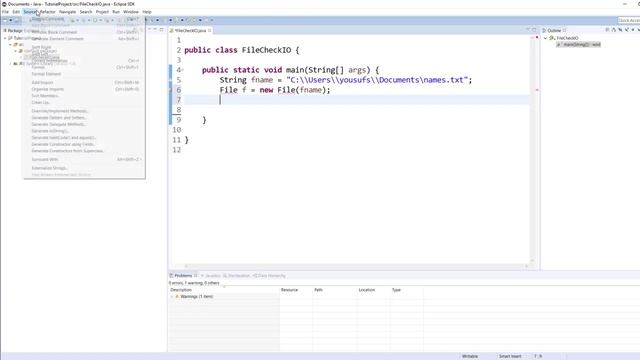Click the 7 : 9 cursor position
The image size is (640, 360).
(x=538, y=356)
